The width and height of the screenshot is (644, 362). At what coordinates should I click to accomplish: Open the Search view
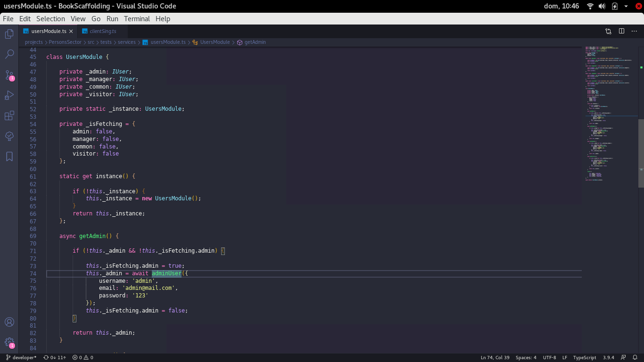pos(9,54)
